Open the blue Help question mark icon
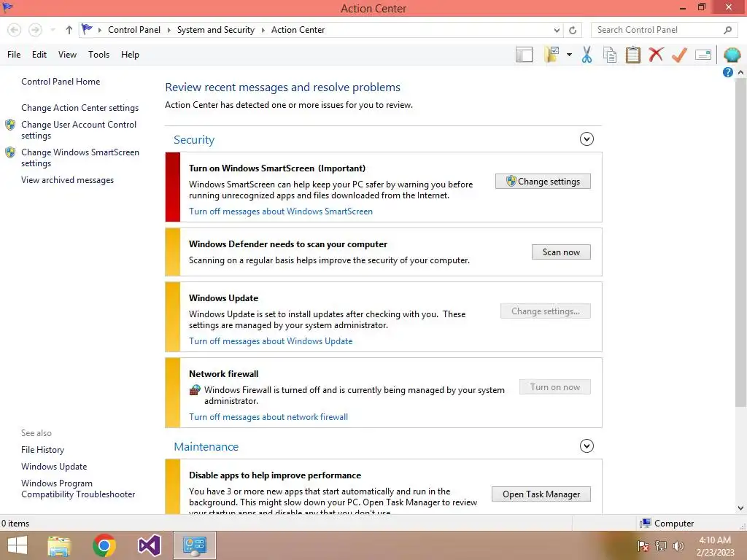747x560 pixels. pos(727,72)
